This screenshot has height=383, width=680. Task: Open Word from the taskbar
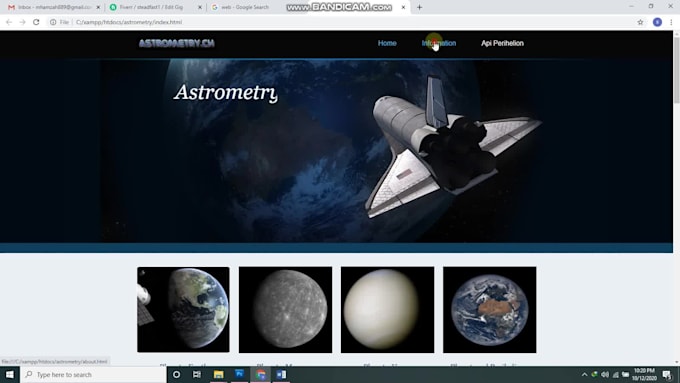281,374
